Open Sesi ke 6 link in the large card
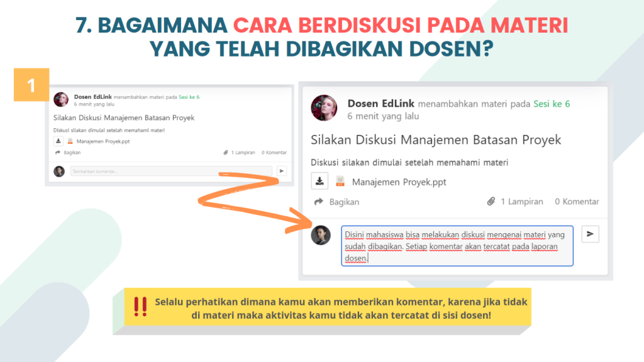This screenshot has height=362, width=644. [x=552, y=104]
